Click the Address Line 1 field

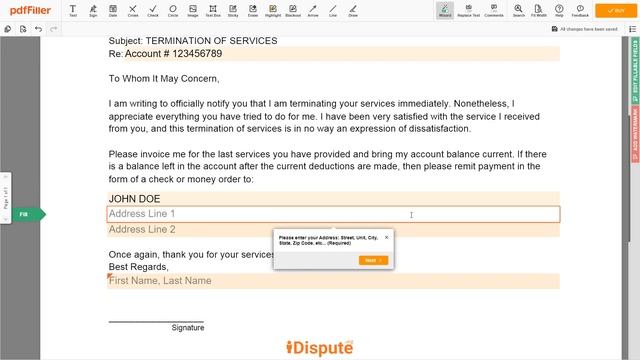pyautogui.click(x=333, y=214)
